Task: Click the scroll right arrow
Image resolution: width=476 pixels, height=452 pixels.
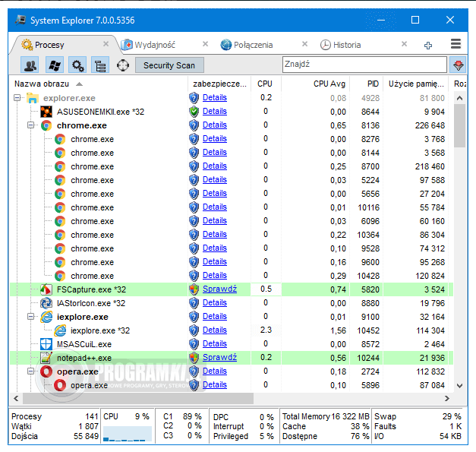Action: pos(447,398)
